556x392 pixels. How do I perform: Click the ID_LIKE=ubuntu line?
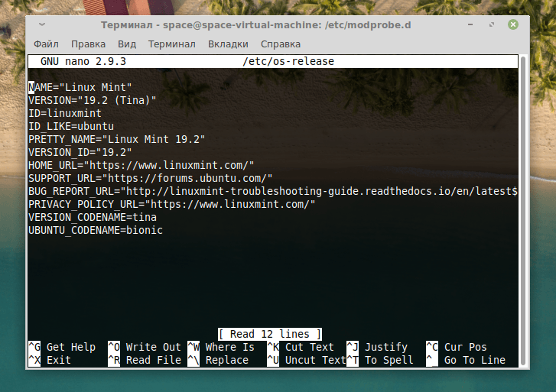click(71, 127)
